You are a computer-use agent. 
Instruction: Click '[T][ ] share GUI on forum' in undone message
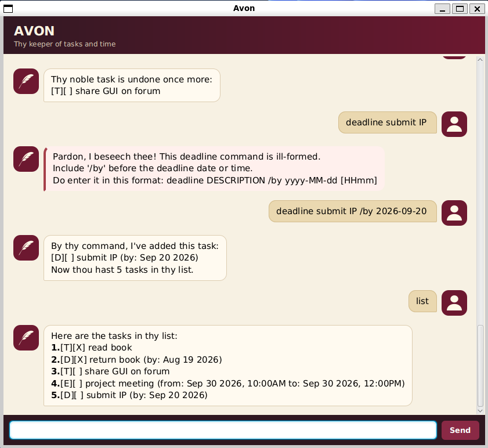point(106,91)
